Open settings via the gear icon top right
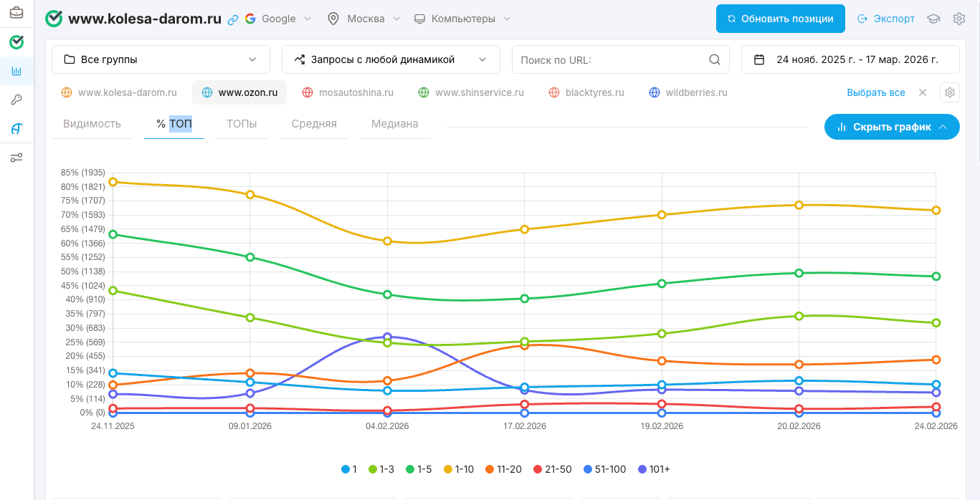The height and width of the screenshot is (500, 980). 959,19
